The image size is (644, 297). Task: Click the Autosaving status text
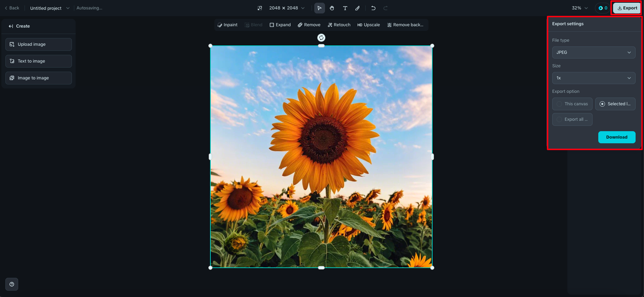point(89,8)
